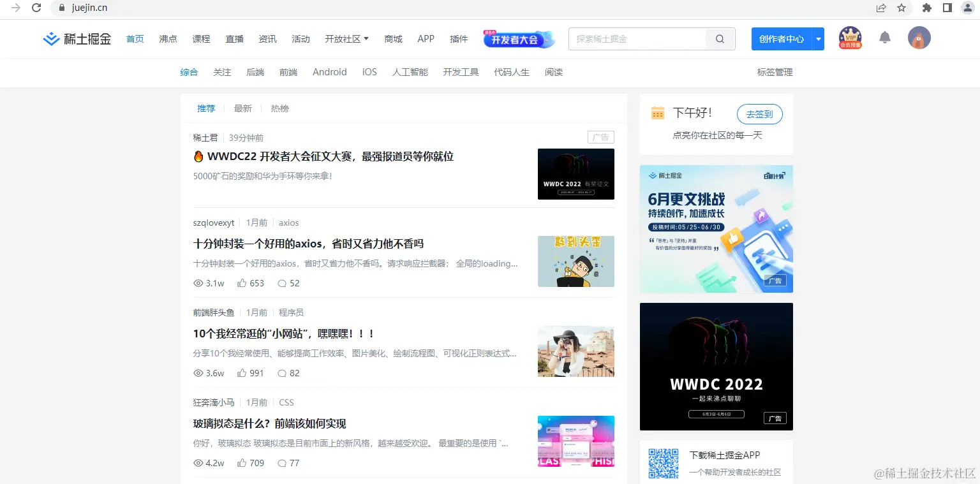Select the 人工智能 category tab
The image size is (980, 484).
pos(410,72)
